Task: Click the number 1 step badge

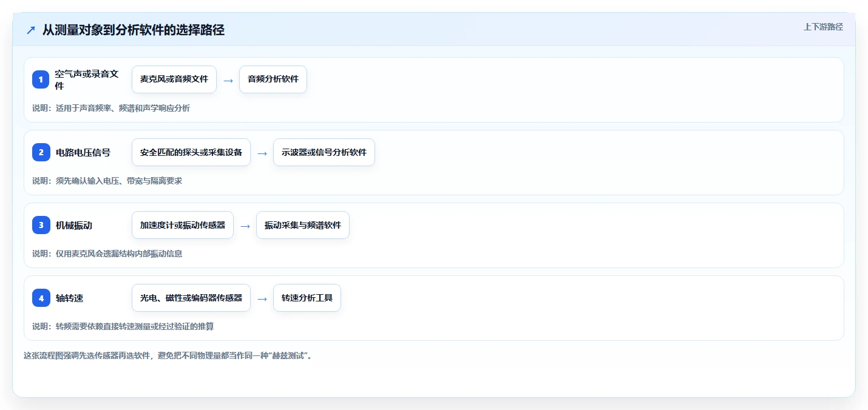Action: click(41, 79)
